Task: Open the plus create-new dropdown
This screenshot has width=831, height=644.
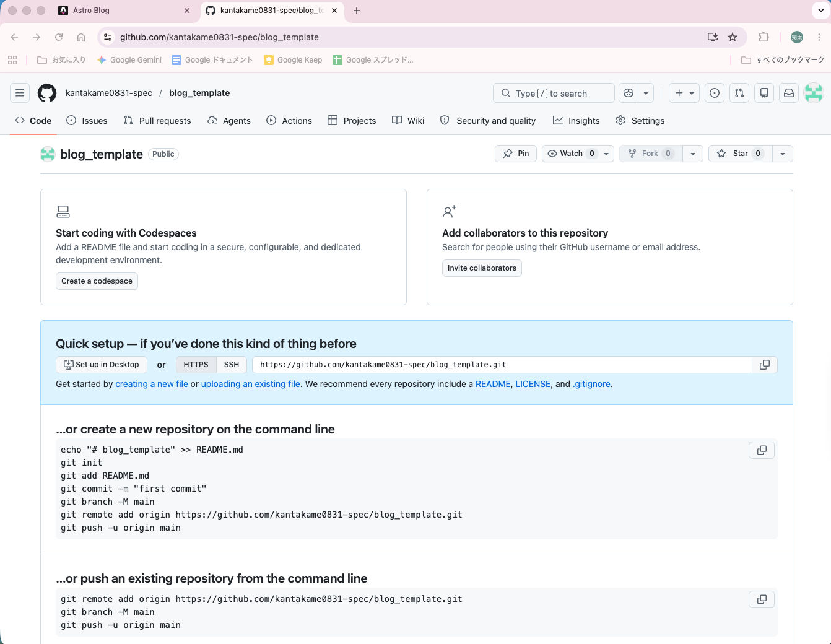Action: [684, 93]
